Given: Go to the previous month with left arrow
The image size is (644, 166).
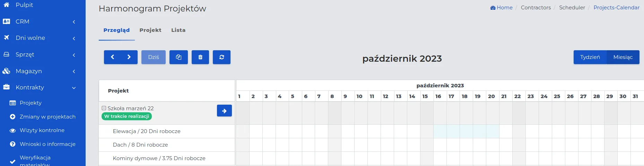Looking at the screenshot, I should tap(112, 57).
